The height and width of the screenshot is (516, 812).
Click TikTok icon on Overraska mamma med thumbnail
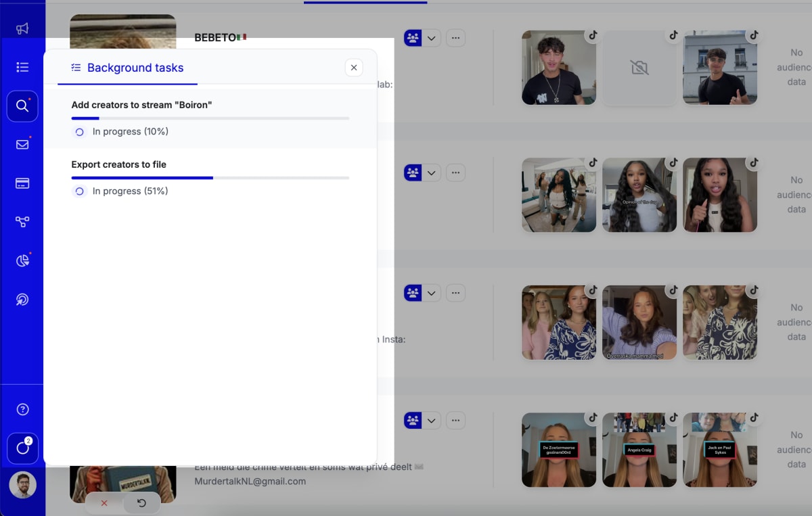673,290
